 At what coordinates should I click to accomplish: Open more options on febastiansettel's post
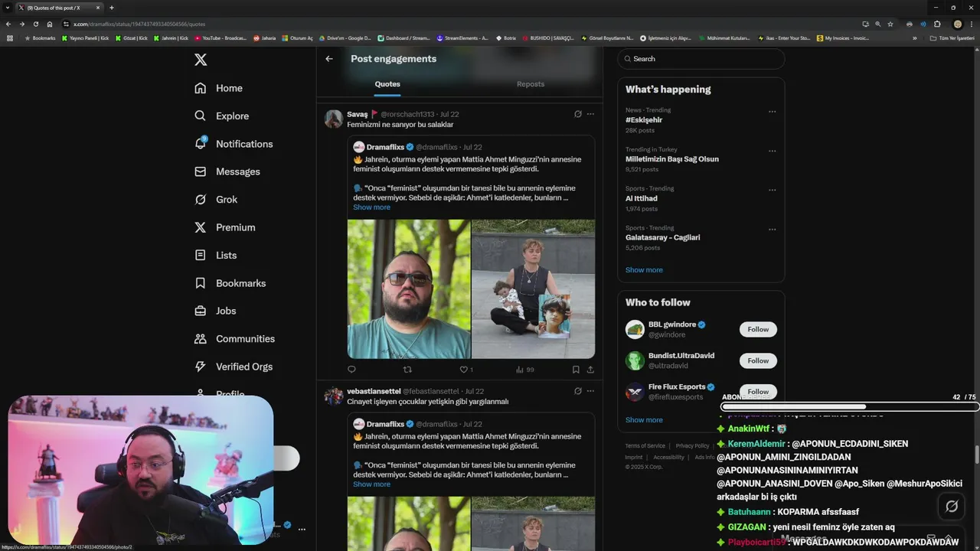(590, 391)
